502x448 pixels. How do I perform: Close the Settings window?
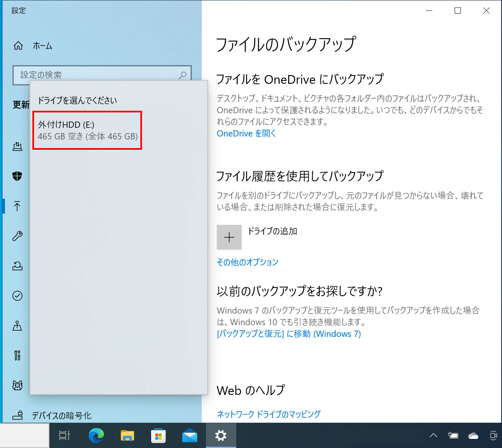click(x=486, y=11)
